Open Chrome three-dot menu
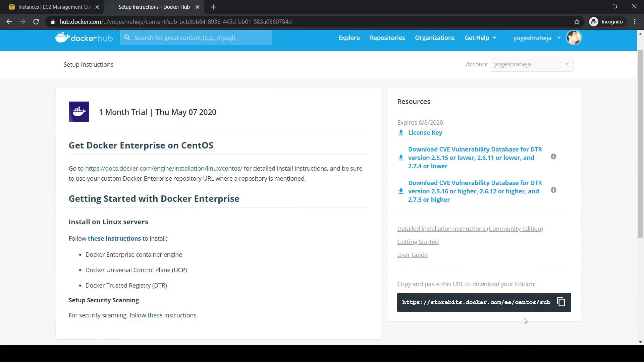The width and height of the screenshot is (644, 362). click(635, 22)
